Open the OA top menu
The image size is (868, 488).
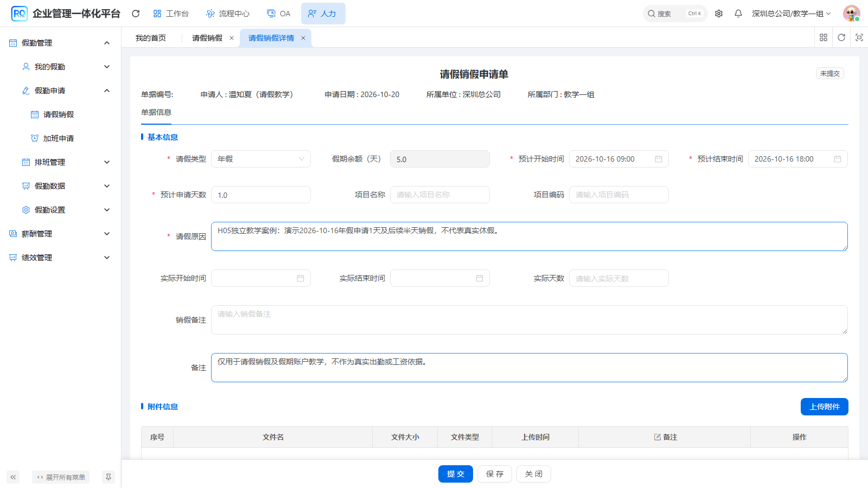(x=279, y=14)
